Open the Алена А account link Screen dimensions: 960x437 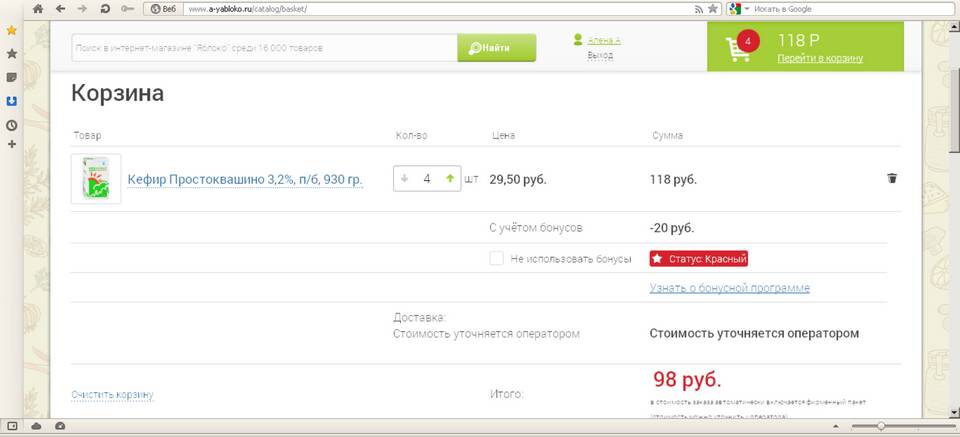[604, 40]
